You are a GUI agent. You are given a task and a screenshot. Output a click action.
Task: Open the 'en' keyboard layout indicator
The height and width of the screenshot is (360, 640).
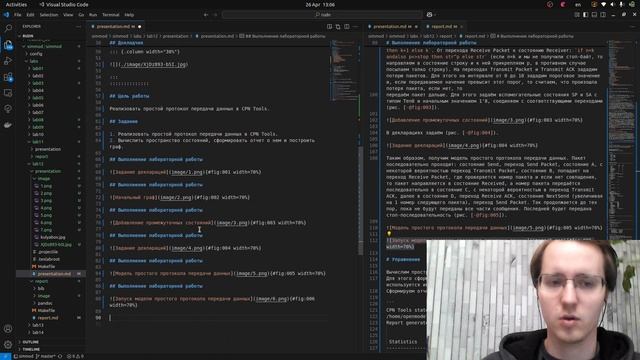pos(578,4)
